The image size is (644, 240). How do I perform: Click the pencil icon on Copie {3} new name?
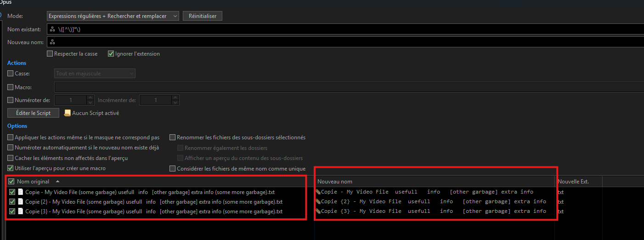[x=318, y=211]
